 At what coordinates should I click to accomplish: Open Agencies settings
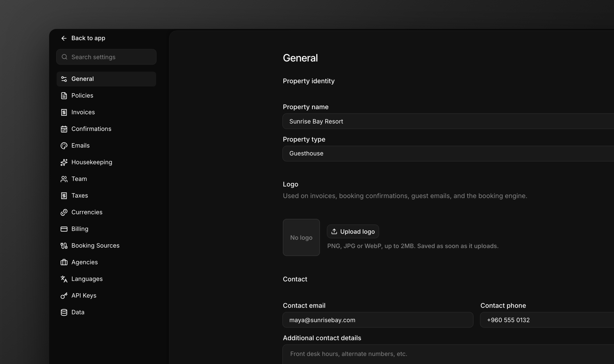106,262
